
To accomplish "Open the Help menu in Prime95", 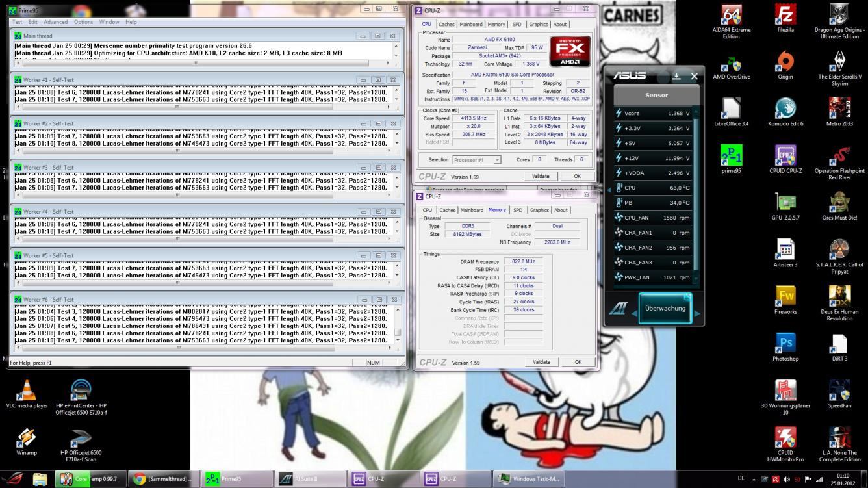I will (131, 22).
